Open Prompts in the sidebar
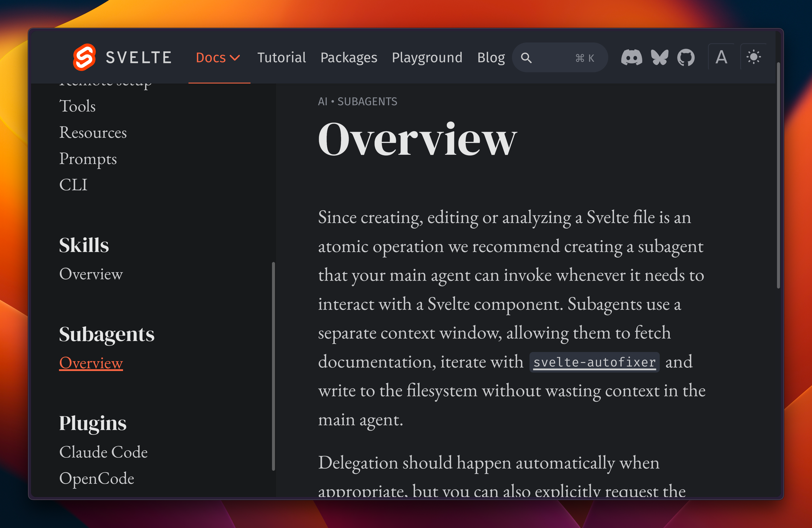 tap(88, 158)
